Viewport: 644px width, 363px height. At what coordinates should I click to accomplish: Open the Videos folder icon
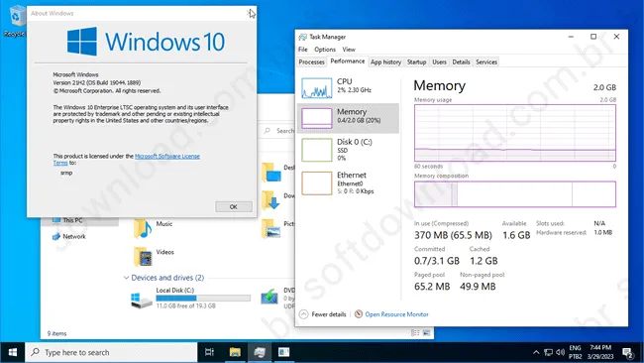tap(143, 257)
